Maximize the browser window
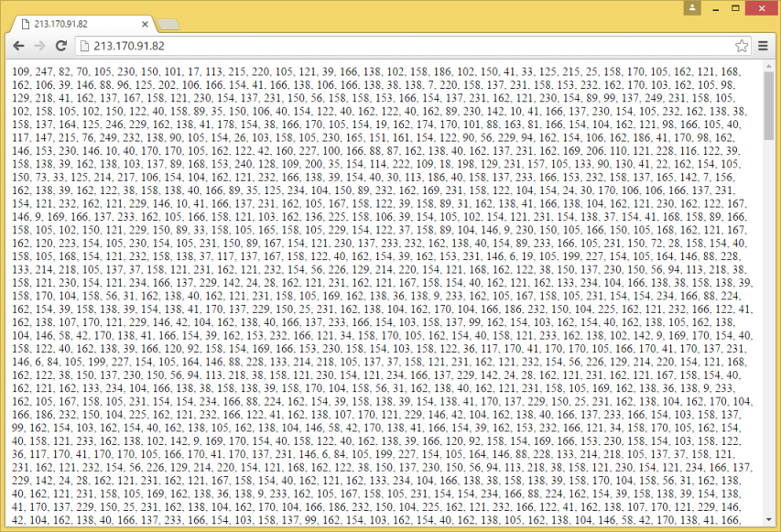The image size is (781, 532). (735, 8)
